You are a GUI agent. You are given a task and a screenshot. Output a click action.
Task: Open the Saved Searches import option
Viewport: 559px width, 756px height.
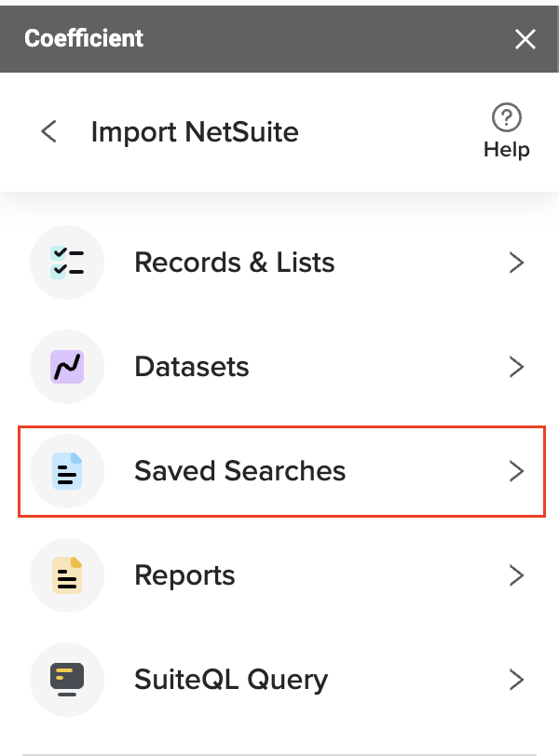coord(281,471)
